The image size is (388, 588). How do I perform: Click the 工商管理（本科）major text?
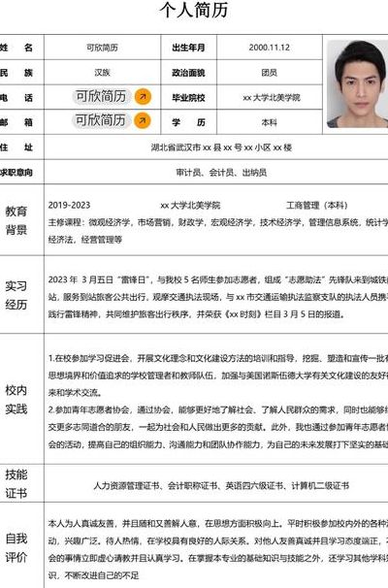(317, 205)
